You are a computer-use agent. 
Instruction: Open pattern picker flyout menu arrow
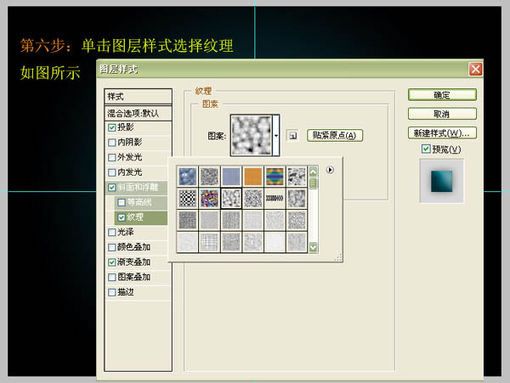[330, 170]
